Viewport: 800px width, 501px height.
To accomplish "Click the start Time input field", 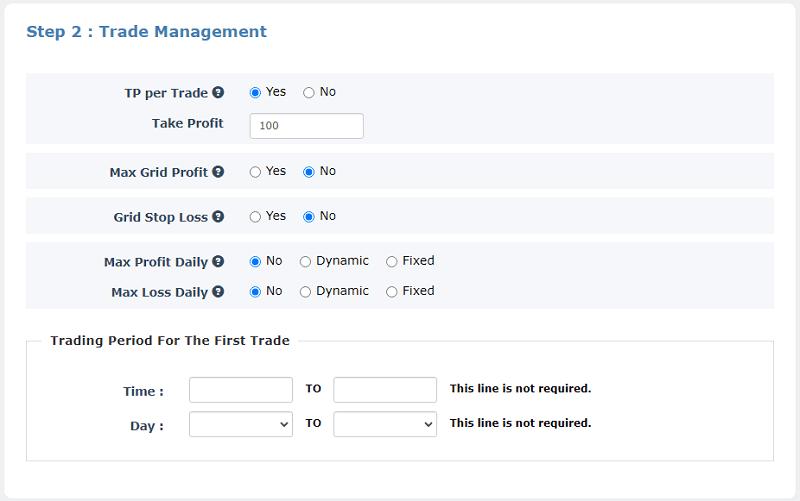I will tap(240, 390).
